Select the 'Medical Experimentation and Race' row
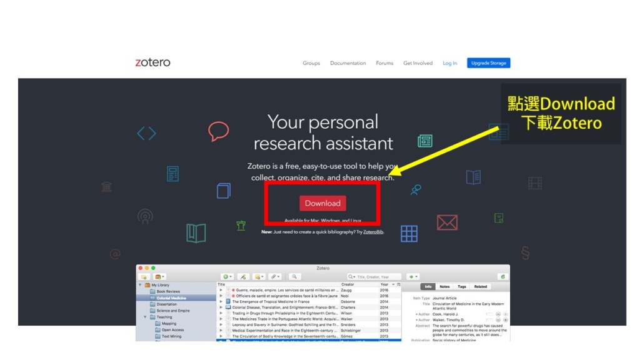This screenshot has width=644, height=362. pos(308,330)
